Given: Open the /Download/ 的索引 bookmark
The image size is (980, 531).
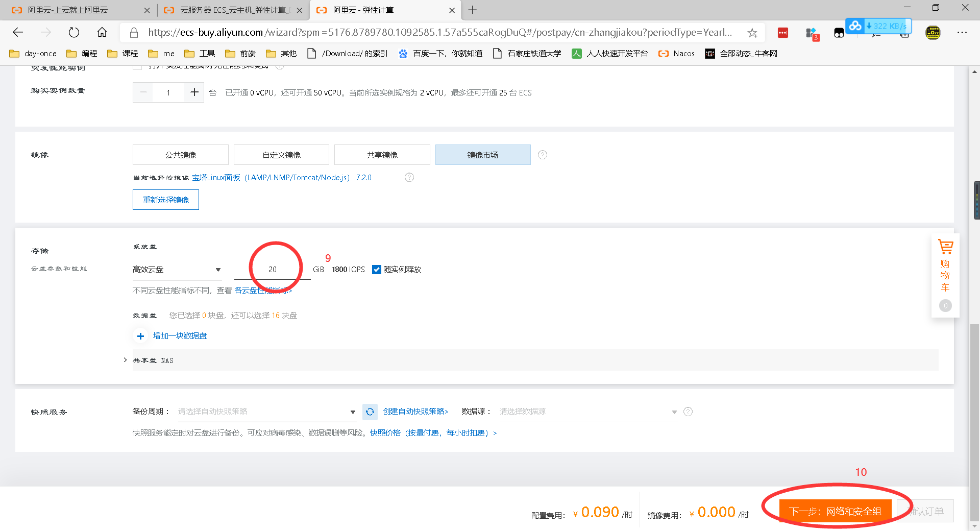Looking at the screenshot, I should (348, 54).
